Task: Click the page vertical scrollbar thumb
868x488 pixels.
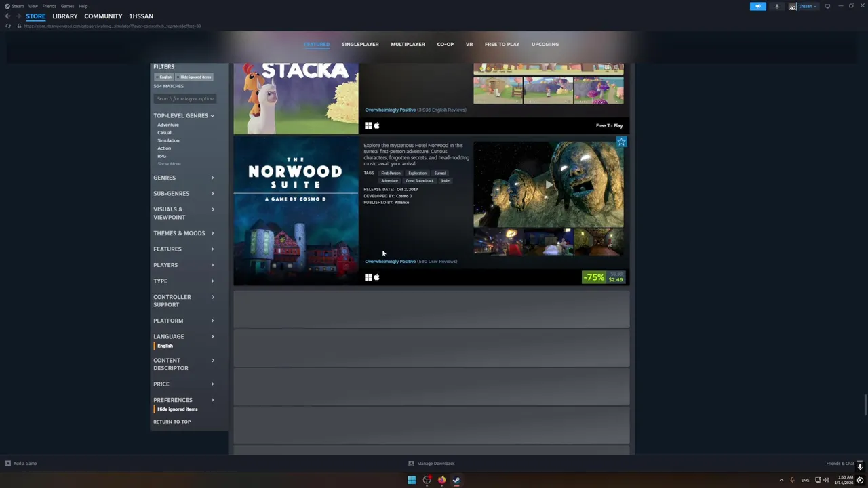Action: [x=865, y=405]
